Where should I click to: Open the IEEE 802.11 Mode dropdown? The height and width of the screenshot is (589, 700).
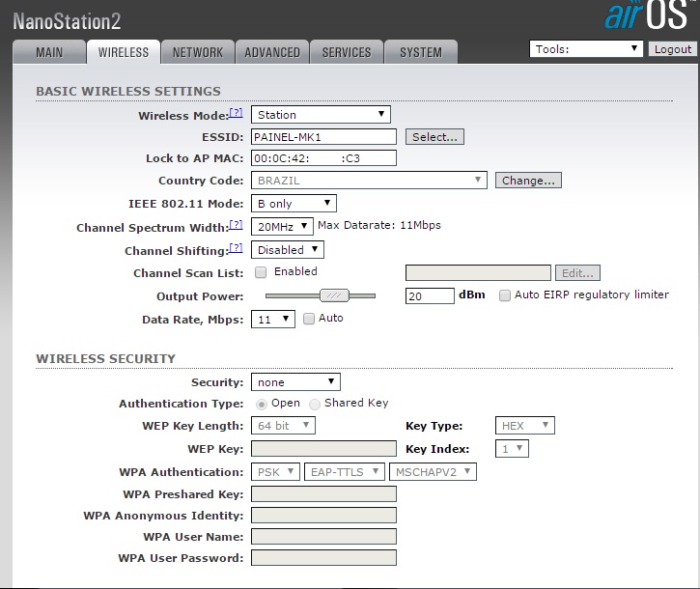pyautogui.click(x=294, y=203)
